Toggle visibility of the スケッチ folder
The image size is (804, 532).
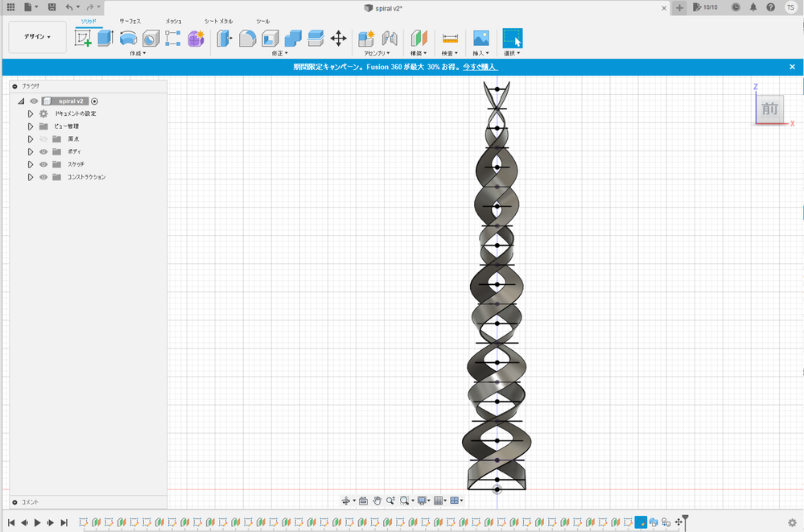click(43, 164)
